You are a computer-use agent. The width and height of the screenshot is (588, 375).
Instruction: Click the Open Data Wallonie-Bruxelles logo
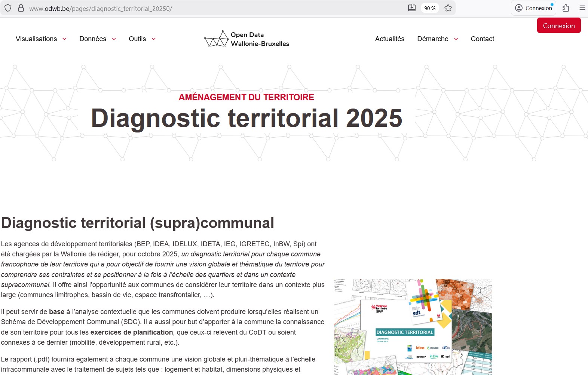pyautogui.click(x=247, y=39)
